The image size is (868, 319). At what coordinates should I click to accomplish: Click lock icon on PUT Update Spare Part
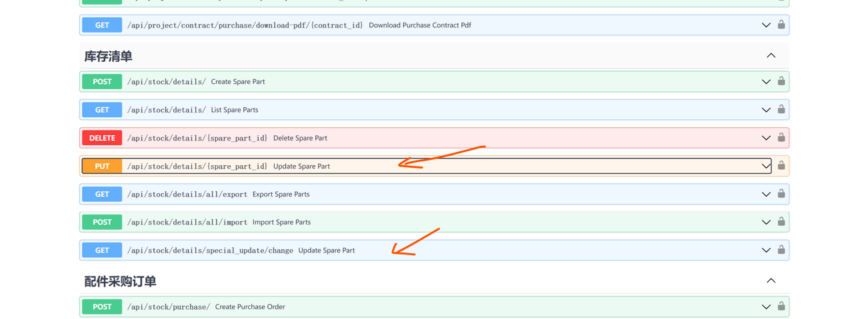(x=781, y=166)
